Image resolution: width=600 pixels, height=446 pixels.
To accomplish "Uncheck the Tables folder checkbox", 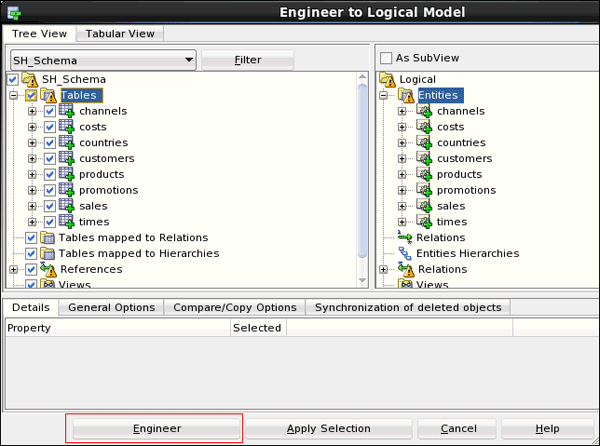I will [31, 95].
